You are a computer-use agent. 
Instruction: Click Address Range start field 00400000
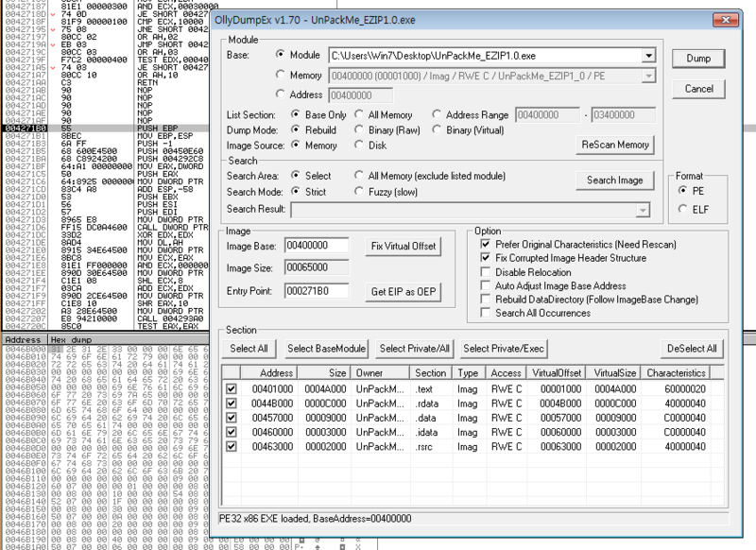pos(547,115)
